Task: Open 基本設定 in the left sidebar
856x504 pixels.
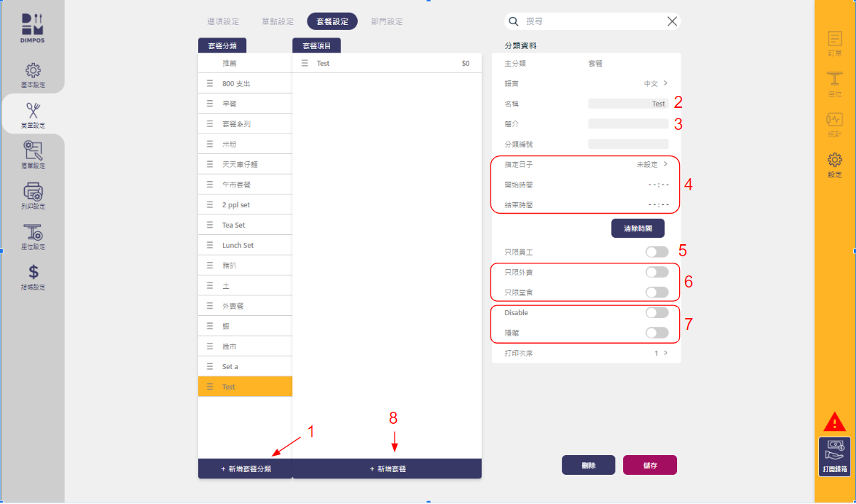Action: click(x=33, y=75)
